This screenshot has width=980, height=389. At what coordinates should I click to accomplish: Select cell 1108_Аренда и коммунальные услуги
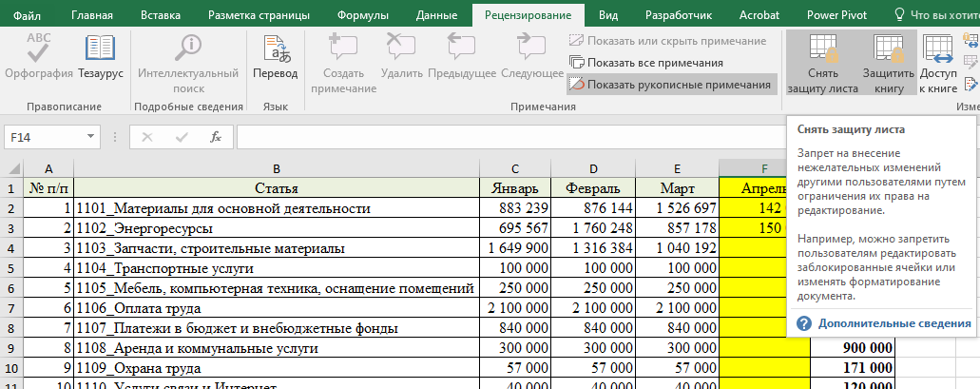click(277, 348)
